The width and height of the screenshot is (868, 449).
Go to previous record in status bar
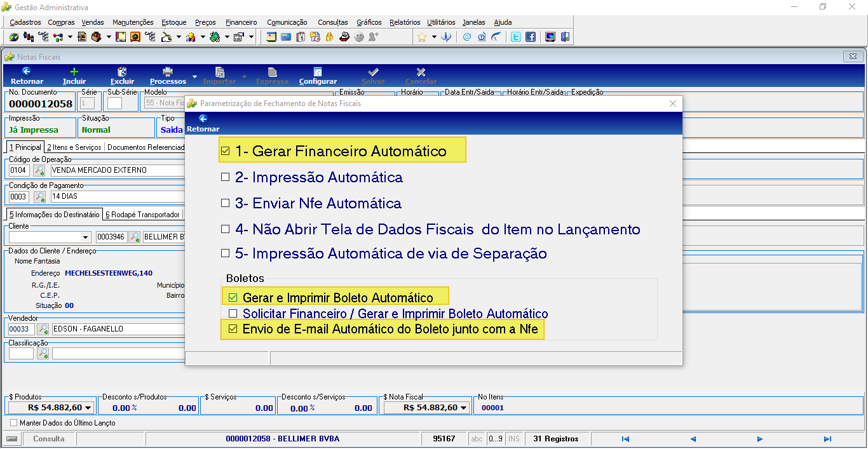tap(693, 439)
